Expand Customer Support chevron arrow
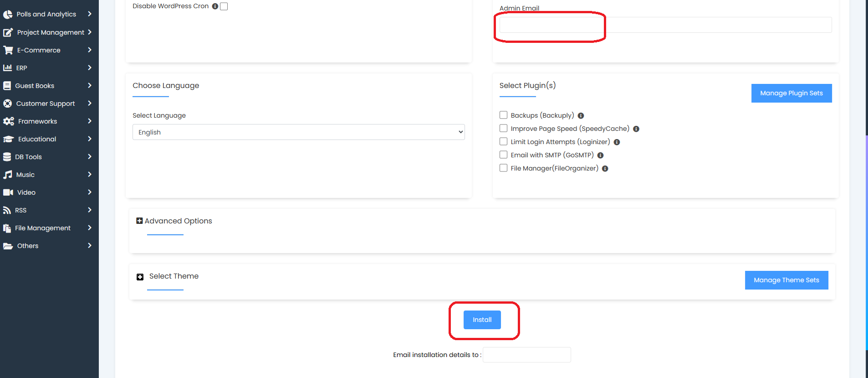The height and width of the screenshot is (378, 868). [90, 103]
